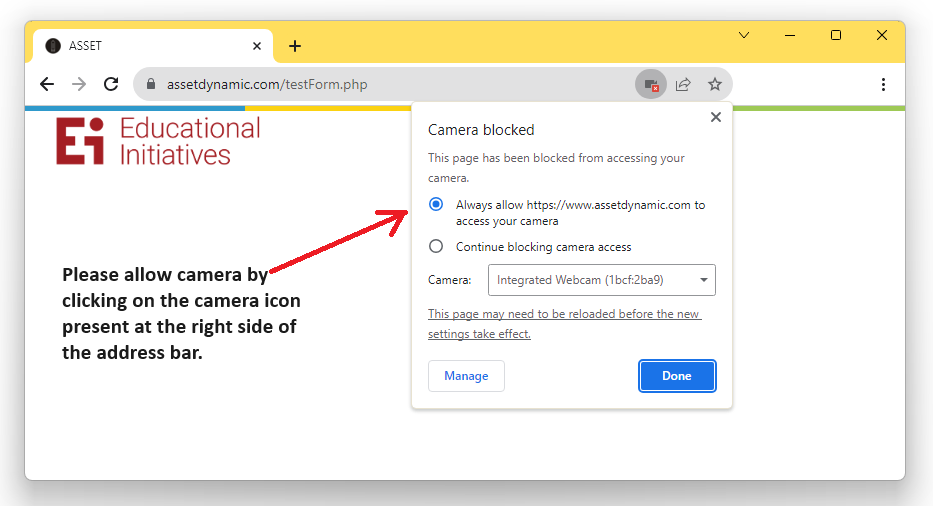
Task: Select Continue blocking camera access option
Action: pyautogui.click(x=436, y=247)
